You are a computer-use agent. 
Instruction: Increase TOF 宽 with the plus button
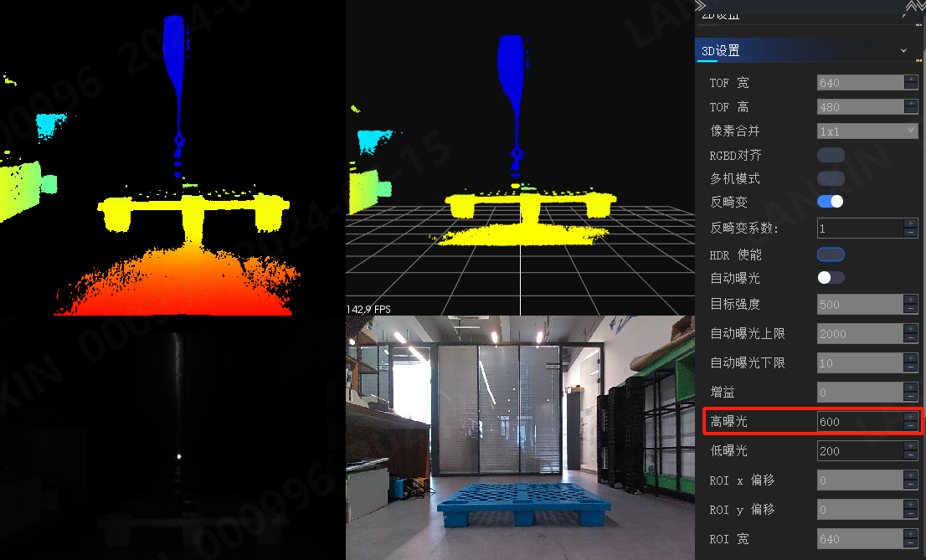(911, 79)
